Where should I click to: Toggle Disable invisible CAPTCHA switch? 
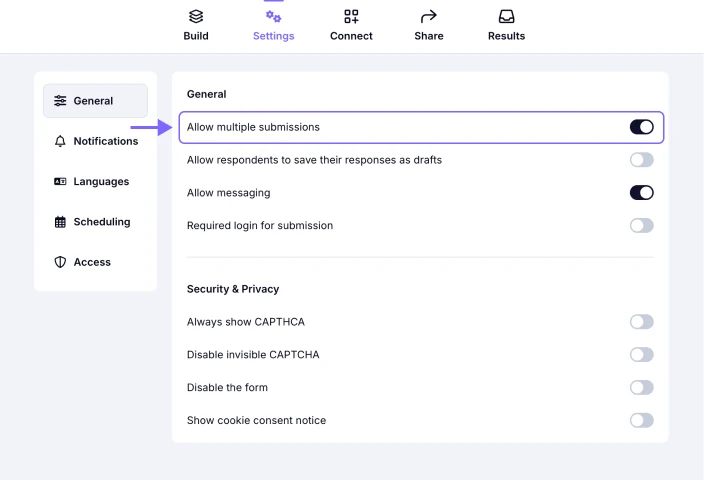(641, 355)
